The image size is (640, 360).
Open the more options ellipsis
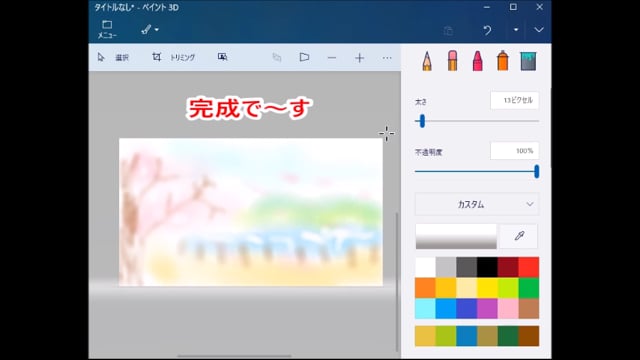[387, 58]
